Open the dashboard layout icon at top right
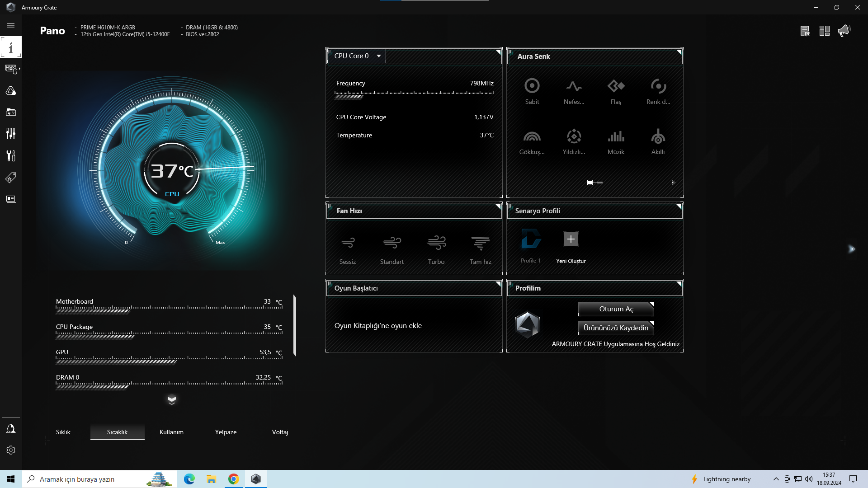 (825, 31)
